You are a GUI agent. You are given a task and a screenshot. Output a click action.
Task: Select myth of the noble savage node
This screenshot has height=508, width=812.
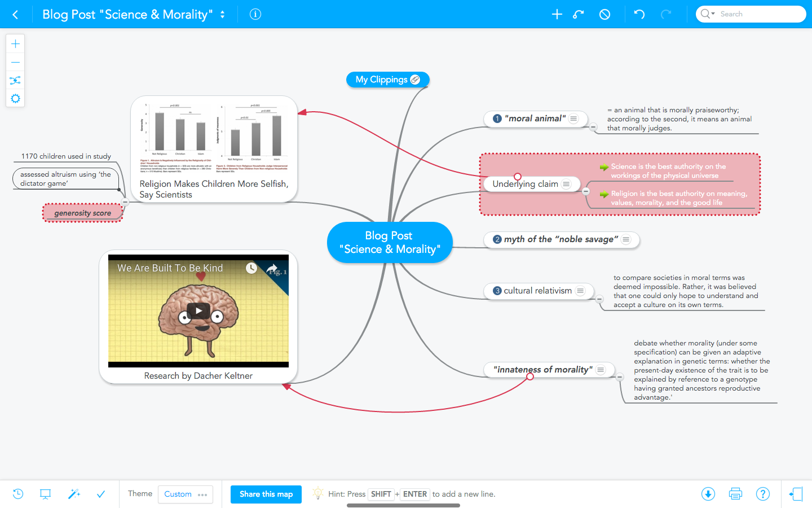561,239
